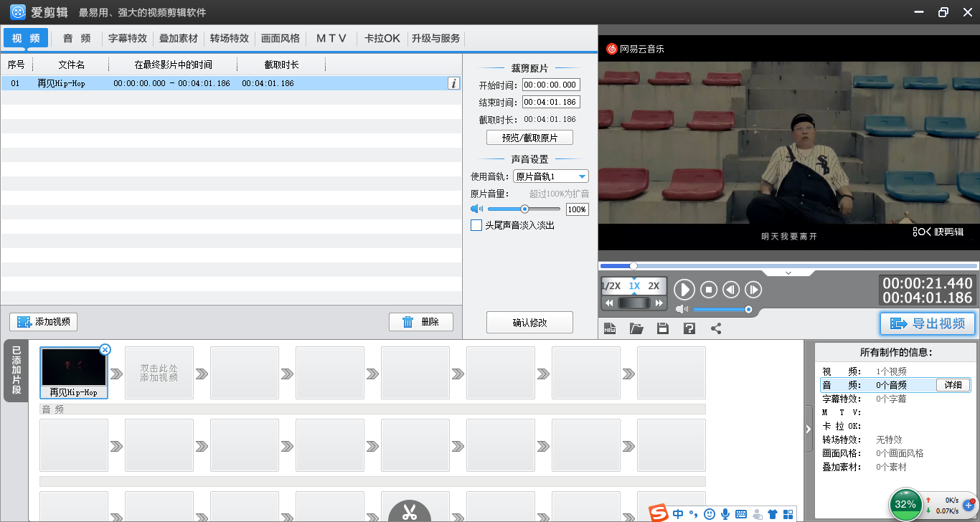Select the 2X playback speed

[654, 285]
